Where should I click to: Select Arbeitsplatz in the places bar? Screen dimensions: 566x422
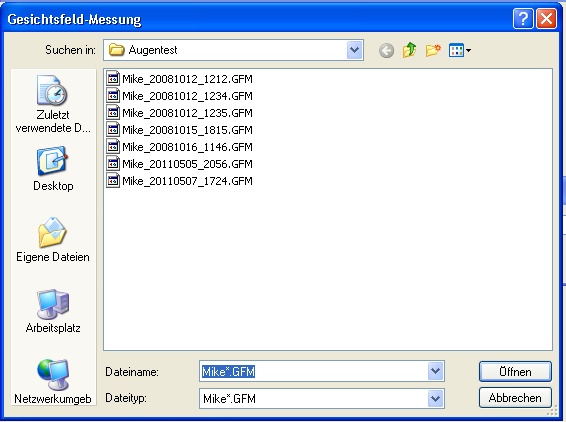53,311
